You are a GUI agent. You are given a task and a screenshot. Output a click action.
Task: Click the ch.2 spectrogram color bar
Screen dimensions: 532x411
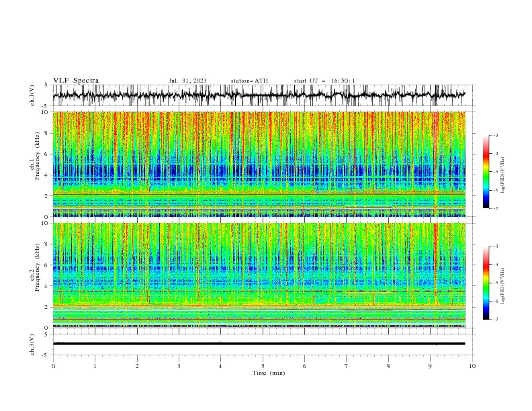[486, 283]
